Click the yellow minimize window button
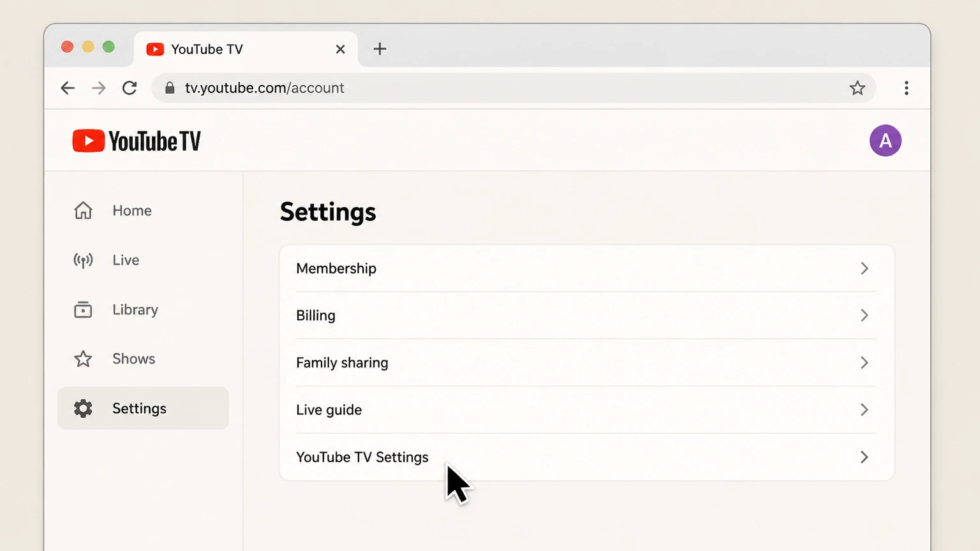980x551 pixels. click(x=88, y=47)
